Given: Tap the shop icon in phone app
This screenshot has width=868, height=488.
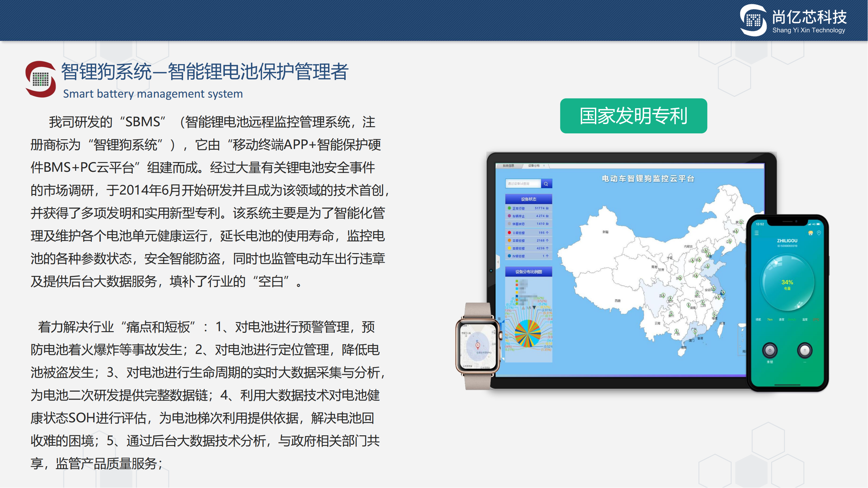Looking at the screenshot, I should (810, 233).
